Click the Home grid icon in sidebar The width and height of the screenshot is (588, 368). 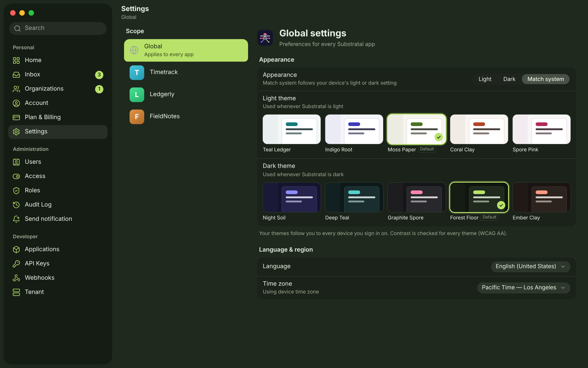pos(16,60)
